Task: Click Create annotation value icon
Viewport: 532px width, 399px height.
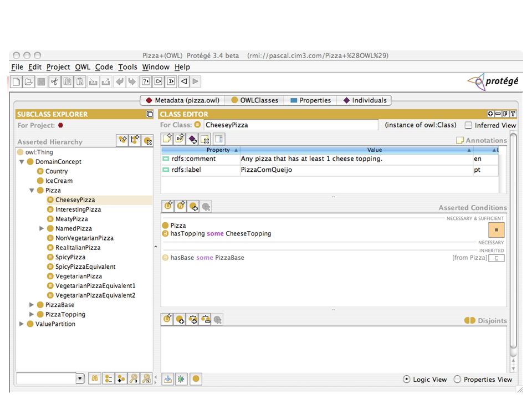Action: coord(167,139)
